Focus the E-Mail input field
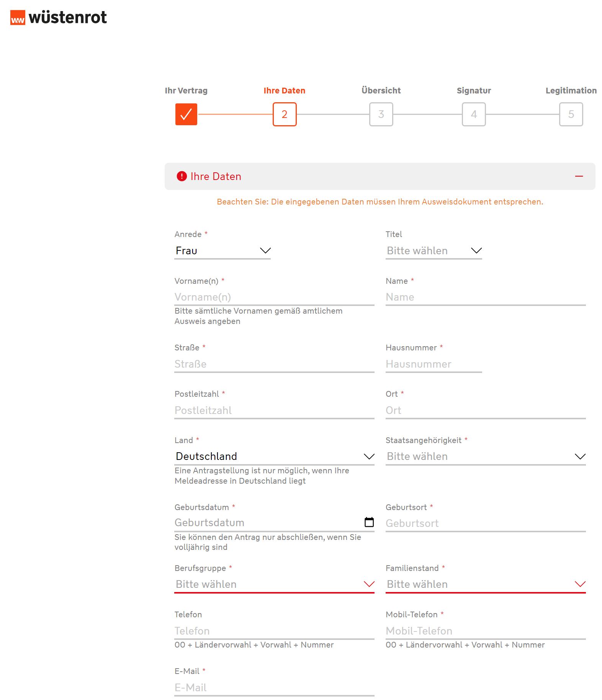The width and height of the screenshot is (602, 700). [x=274, y=688]
